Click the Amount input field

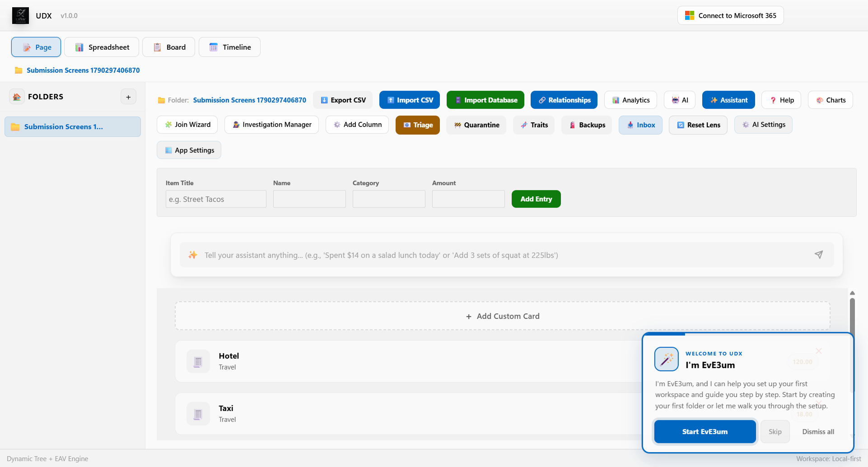[x=468, y=199]
